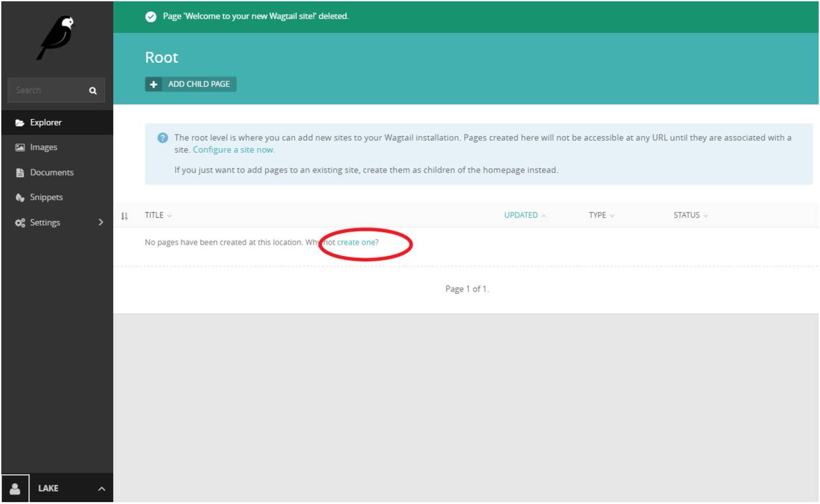Sort pages by Updated column
The width and height of the screenshot is (820, 504).
(x=525, y=216)
